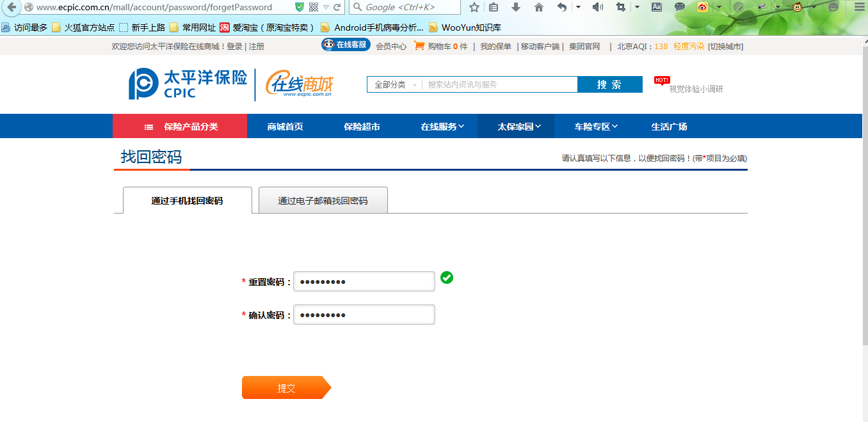Click the blue 搜索 search button
This screenshot has height=422, width=868.
coord(610,84)
